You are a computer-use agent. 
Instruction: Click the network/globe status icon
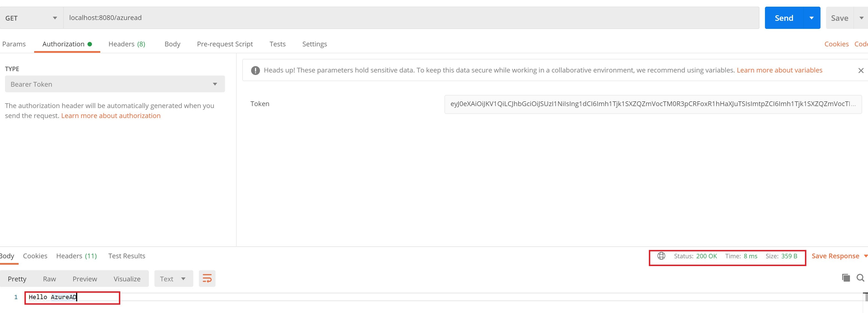pos(661,256)
